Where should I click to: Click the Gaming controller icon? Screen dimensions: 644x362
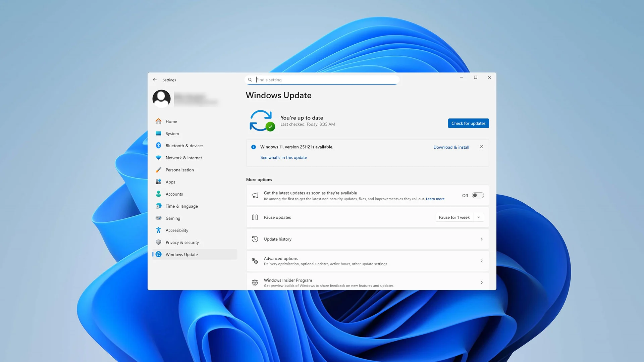159,218
